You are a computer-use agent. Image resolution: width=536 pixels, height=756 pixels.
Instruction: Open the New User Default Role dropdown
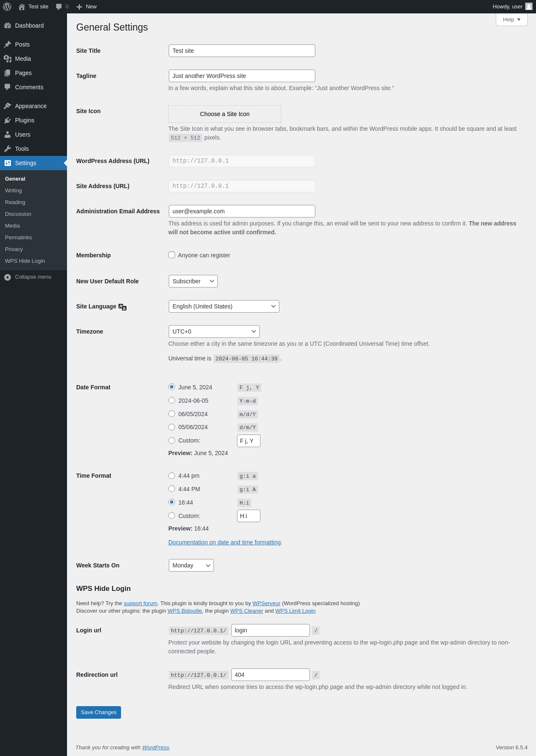point(193,281)
